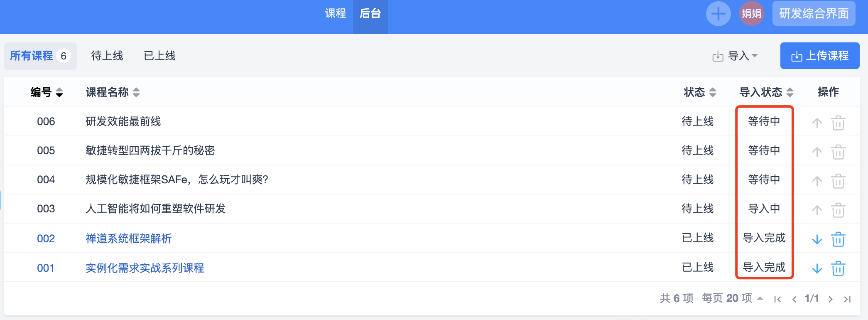868x320 pixels.
Task: Take course 001 offline with down arrow
Action: pos(817,268)
